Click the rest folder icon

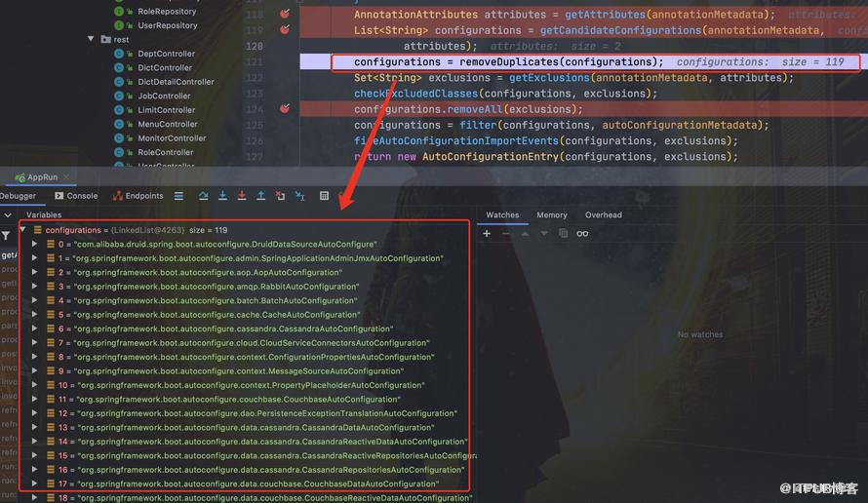[x=105, y=39]
